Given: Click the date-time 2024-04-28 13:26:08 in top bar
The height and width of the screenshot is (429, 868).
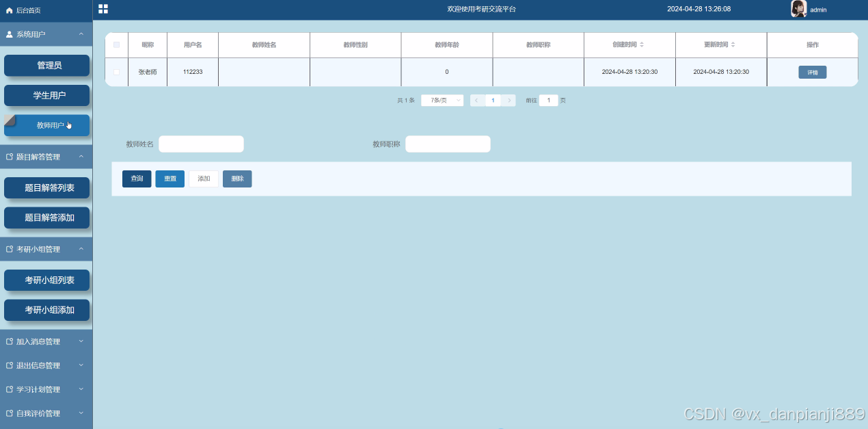Looking at the screenshot, I should pos(699,9).
